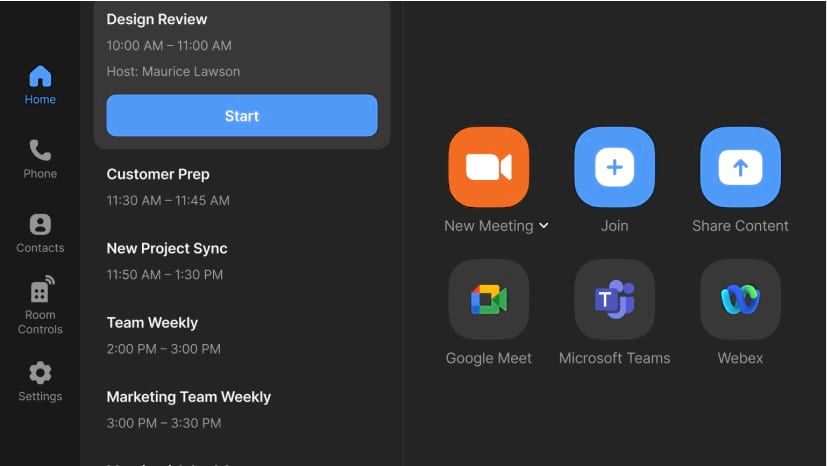Open Room Controls in the sidebar
The image size is (827, 466).
[40, 305]
